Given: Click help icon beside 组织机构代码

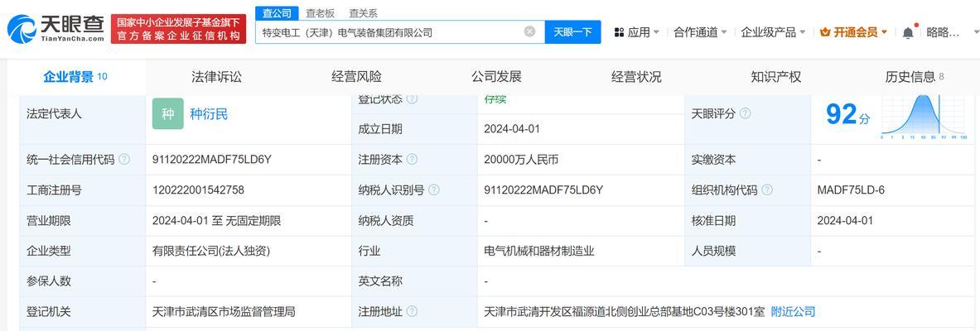Looking at the screenshot, I should 767,189.
